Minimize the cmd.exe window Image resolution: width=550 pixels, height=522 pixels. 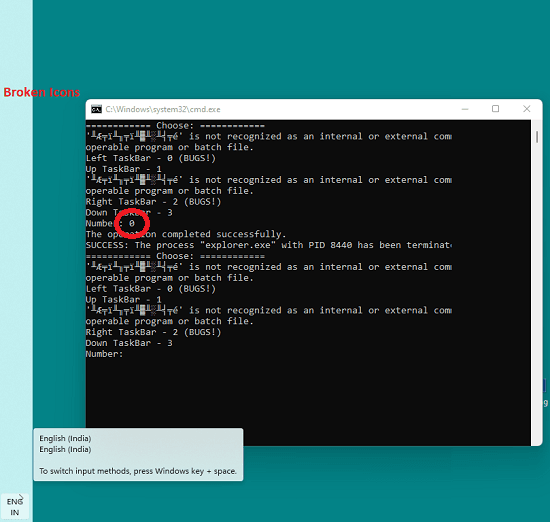point(465,109)
